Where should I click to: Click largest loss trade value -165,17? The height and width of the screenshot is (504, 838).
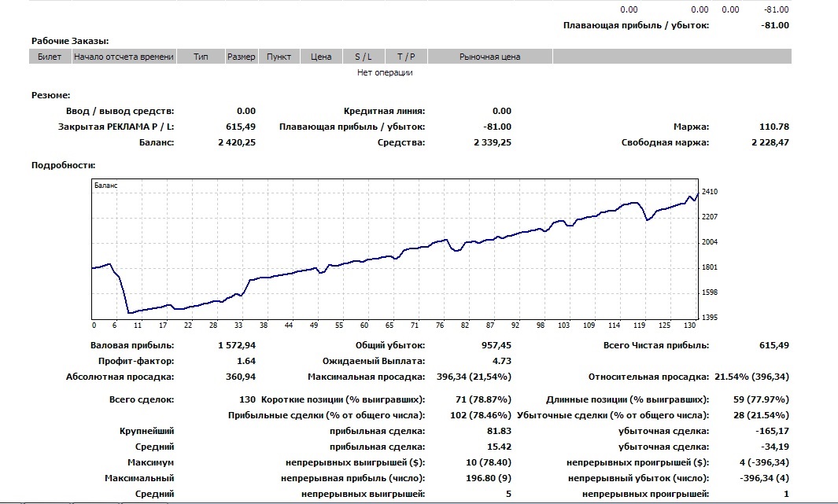pyautogui.click(x=772, y=432)
